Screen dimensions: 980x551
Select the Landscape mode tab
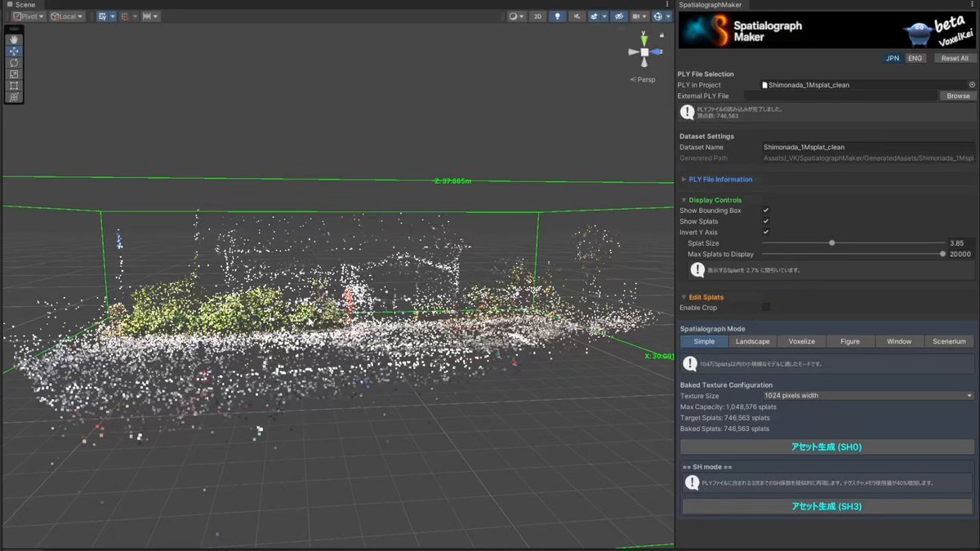pos(752,341)
